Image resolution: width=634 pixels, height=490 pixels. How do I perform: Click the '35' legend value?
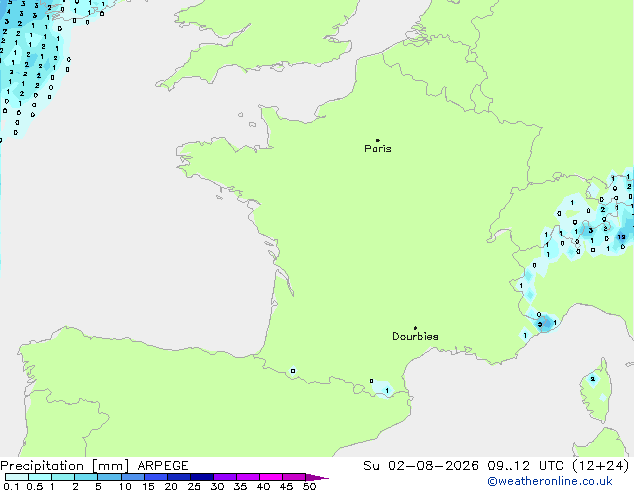point(240,486)
